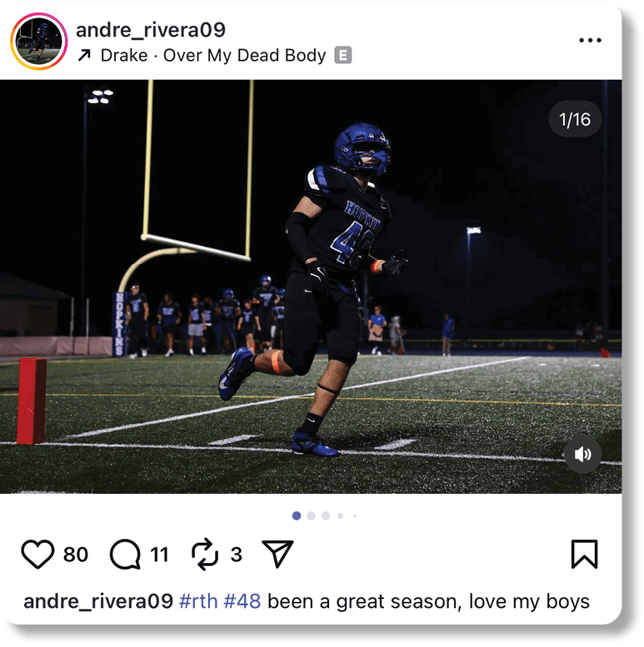Viewport: 644px width, 647px height.
Task: Like the post with the heart icon
Action: pos(37,555)
